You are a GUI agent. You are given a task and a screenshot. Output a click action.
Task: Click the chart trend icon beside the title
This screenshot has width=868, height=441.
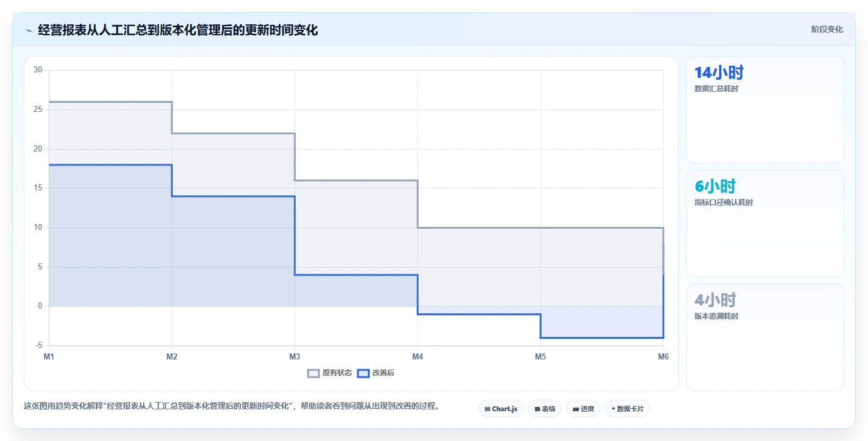(x=29, y=30)
